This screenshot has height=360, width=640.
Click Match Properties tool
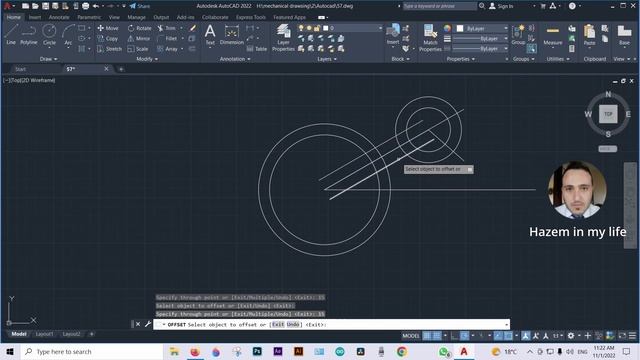[x=430, y=38]
